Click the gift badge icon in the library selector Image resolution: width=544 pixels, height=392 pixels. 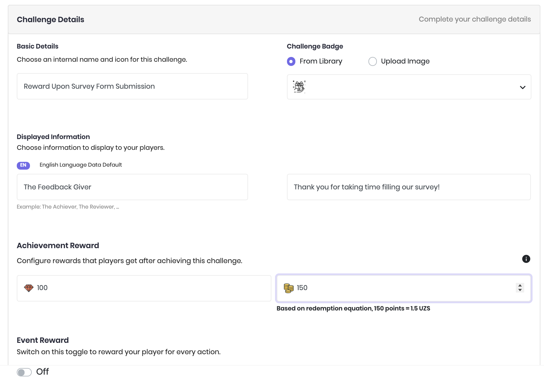pyautogui.click(x=299, y=87)
